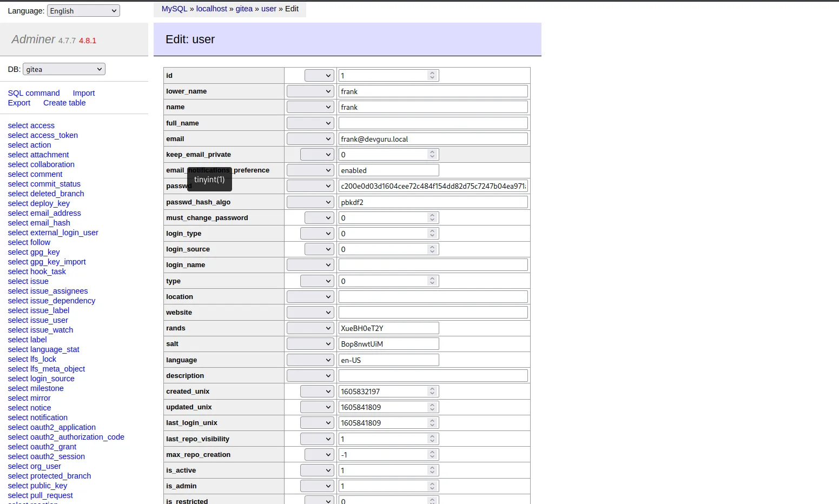The image size is (839, 504).
Task: Open the Import link
Action: (x=83, y=93)
